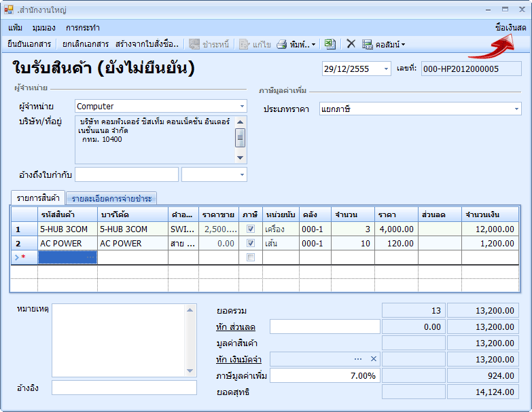The width and height of the screenshot is (532, 412).
Task: Click the delete X icon in toolbar
Action: click(x=351, y=44)
